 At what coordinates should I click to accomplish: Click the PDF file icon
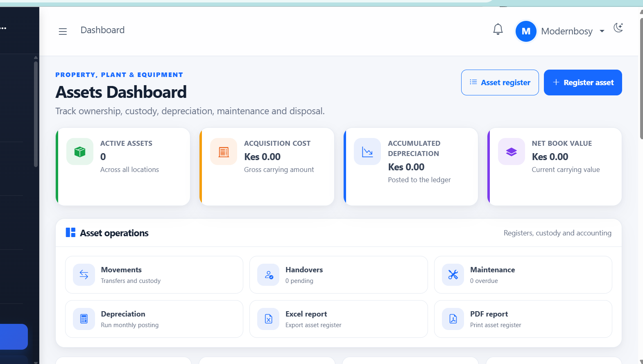click(x=453, y=319)
